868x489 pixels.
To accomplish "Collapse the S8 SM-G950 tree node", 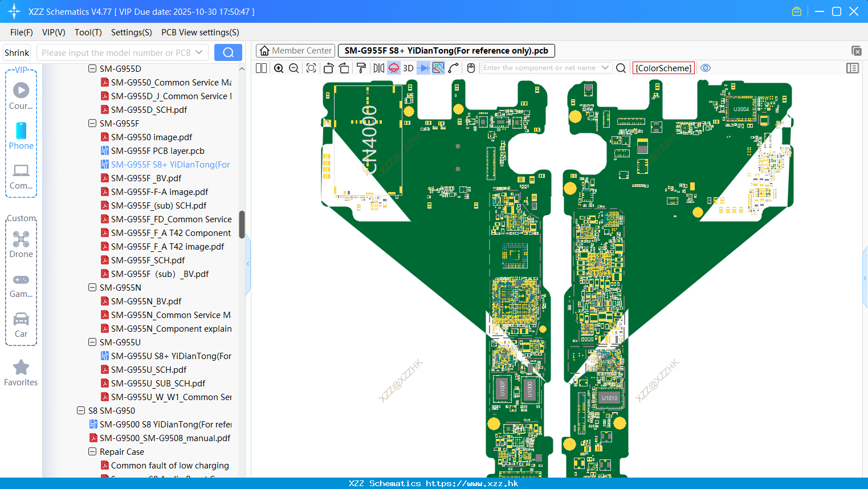I will tap(81, 410).
